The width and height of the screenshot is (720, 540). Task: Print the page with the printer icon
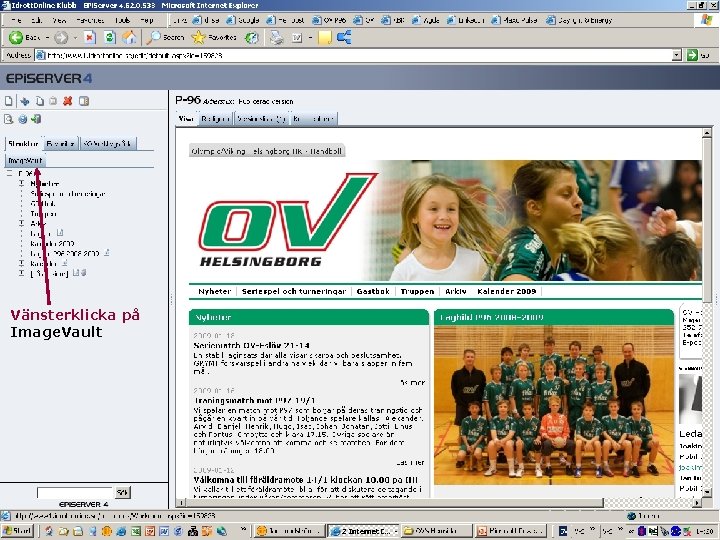276,37
